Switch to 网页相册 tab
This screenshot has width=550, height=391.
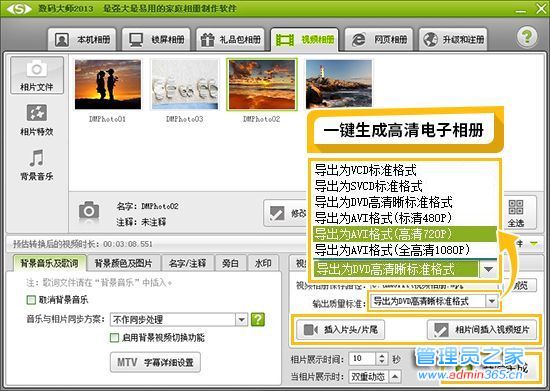379,40
